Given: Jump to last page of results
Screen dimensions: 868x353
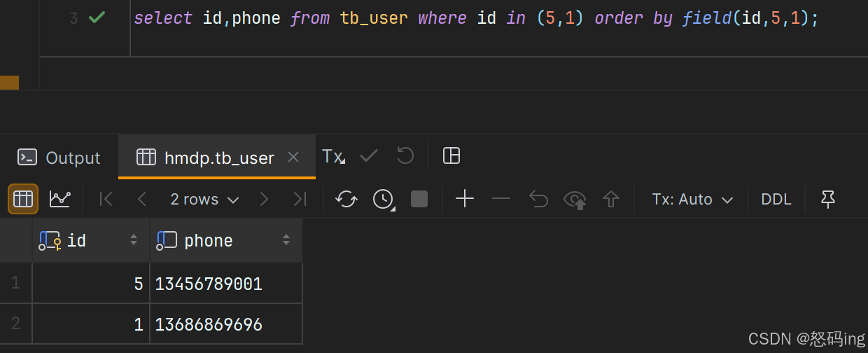Looking at the screenshot, I should pyautogui.click(x=300, y=200).
